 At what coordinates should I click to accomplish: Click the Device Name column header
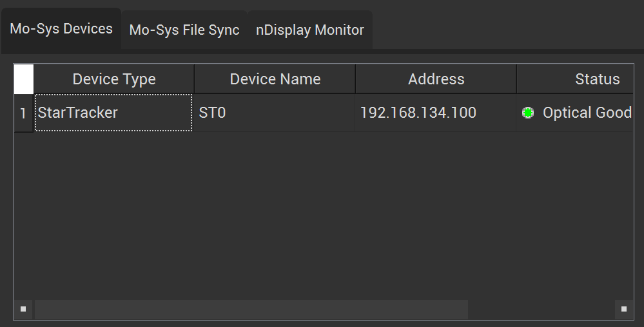(x=275, y=79)
